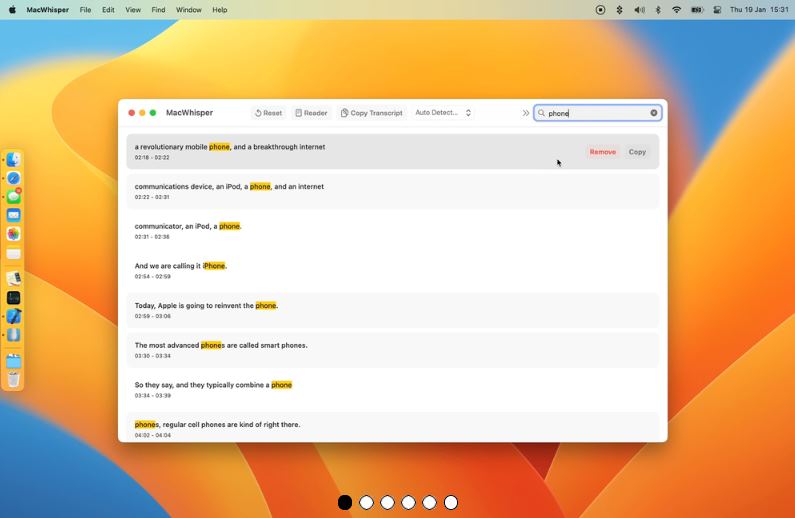The image size is (795, 518).
Task: Click timestamp 02:54 - 02:59
Action: (x=152, y=277)
